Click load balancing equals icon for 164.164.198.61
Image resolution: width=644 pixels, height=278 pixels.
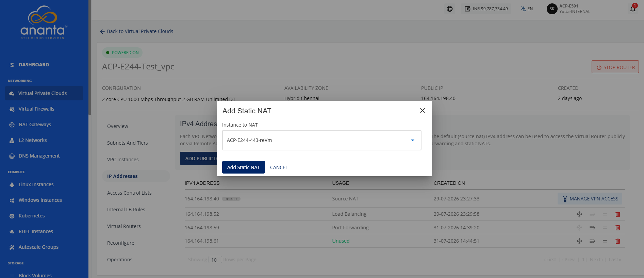(x=605, y=241)
